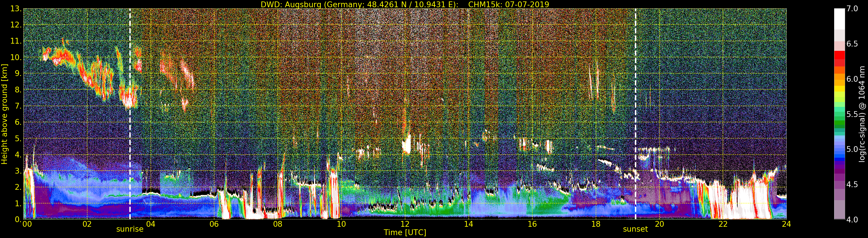Click the x-axis tick label '12'
The width and height of the screenshot is (868, 238).
coord(405,224)
